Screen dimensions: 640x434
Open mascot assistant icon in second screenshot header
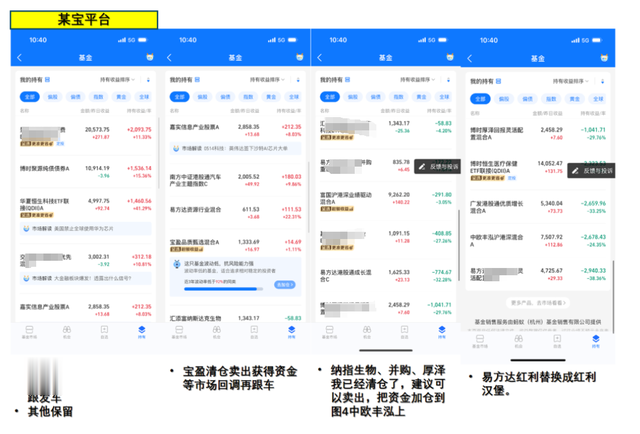(x=300, y=58)
